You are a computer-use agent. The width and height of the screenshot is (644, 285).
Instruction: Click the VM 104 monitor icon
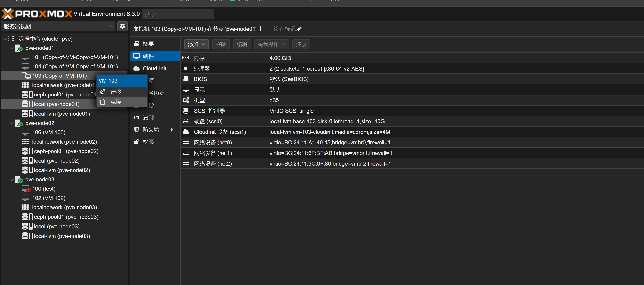click(x=25, y=66)
